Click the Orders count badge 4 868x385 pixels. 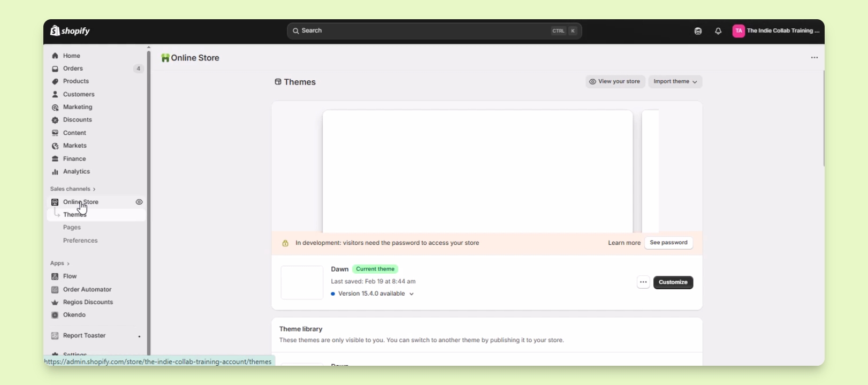139,69
